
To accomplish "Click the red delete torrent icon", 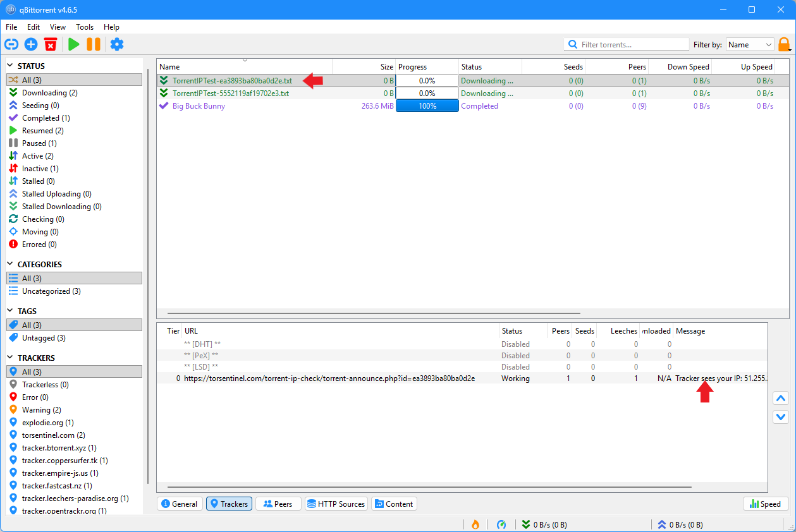I will [51, 44].
